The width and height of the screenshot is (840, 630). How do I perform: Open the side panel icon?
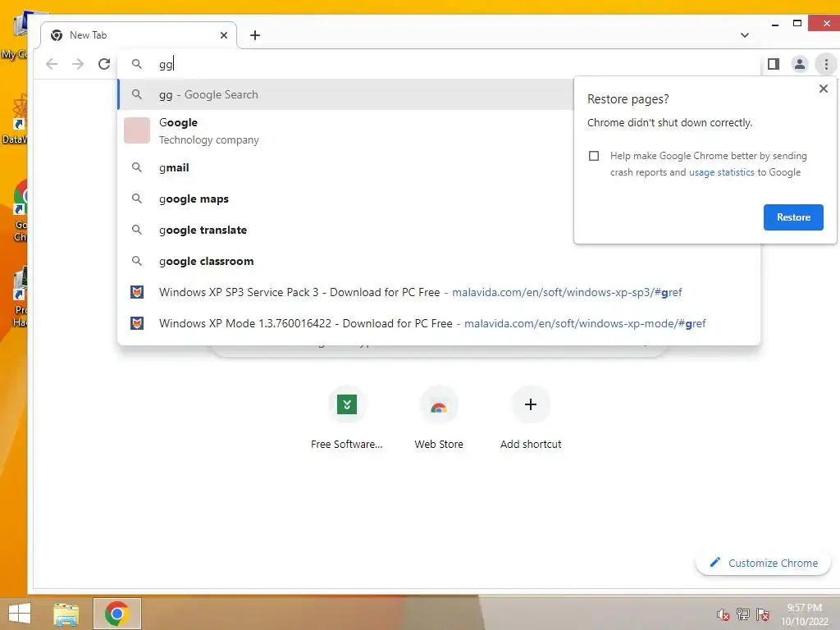773,64
